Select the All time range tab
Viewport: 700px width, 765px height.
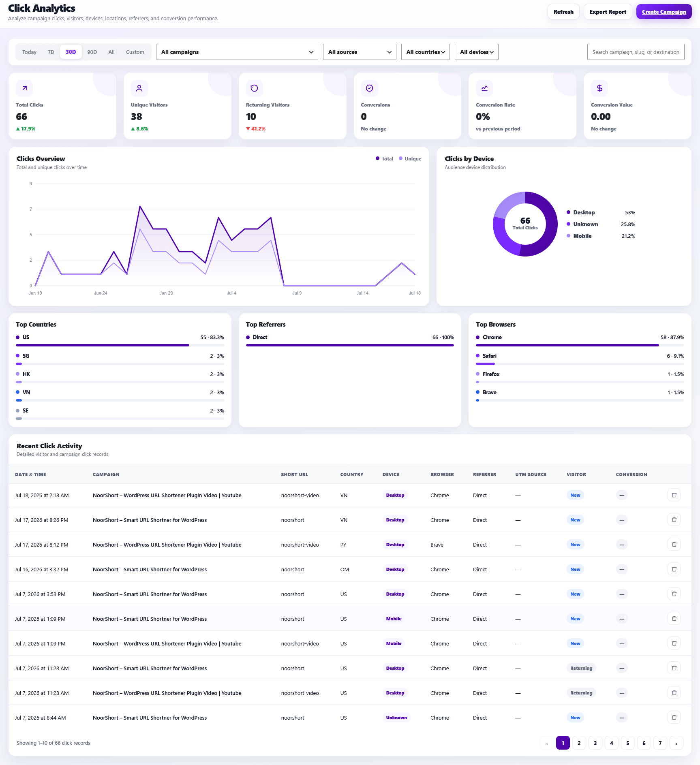pos(111,52)
